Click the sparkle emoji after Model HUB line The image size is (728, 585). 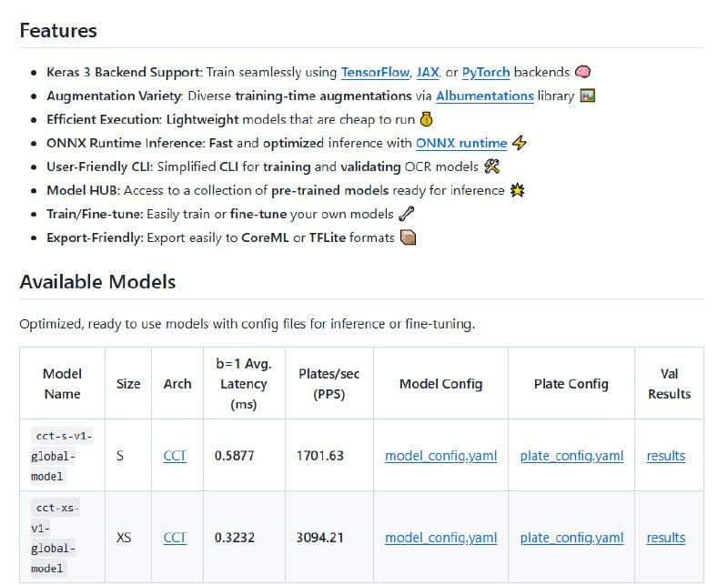[x=517, y=190]
